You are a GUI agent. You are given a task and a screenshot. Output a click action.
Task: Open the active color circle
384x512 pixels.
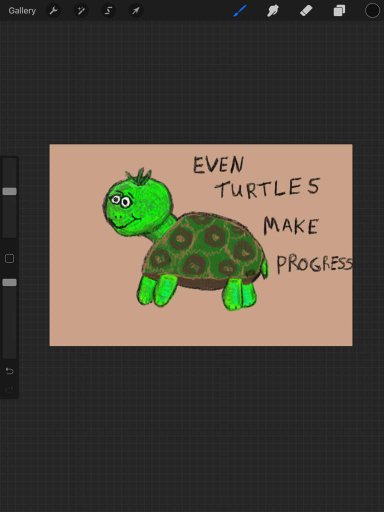(372, 10)
